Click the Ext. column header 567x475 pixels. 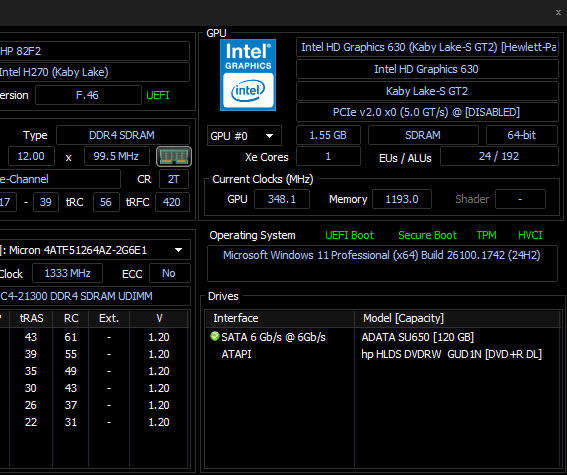(x=109, y=318)
